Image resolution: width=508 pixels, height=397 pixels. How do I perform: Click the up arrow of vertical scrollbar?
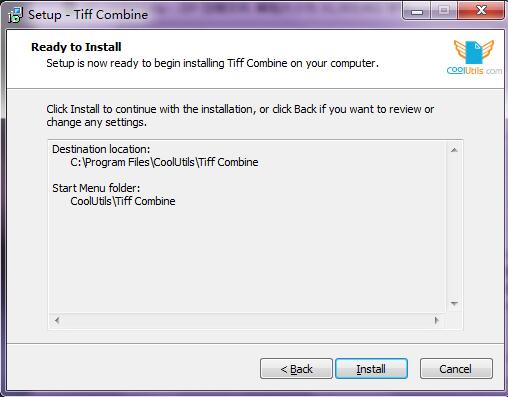[454, 150]
